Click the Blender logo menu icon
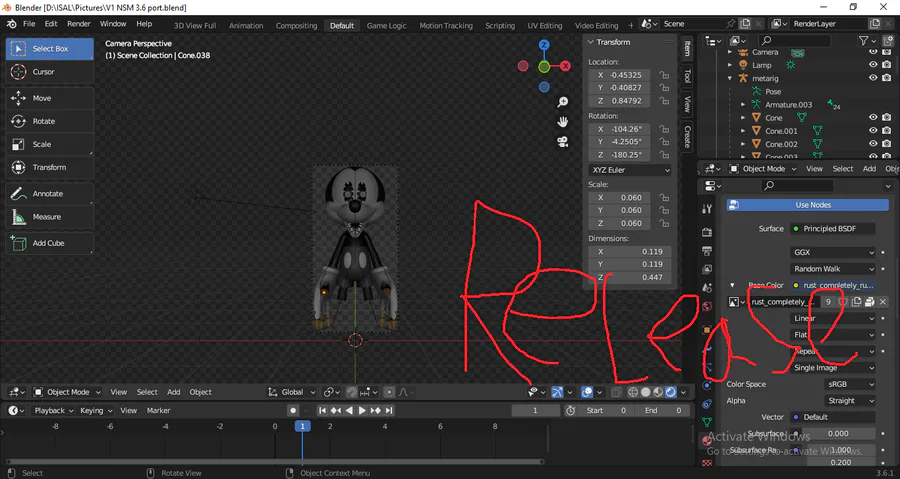Image resolution: width=900 pixels, height=479 pixels. 11,24
